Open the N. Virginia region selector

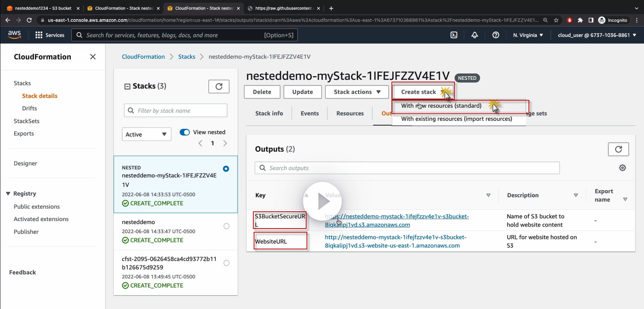(x=528, y=35)
